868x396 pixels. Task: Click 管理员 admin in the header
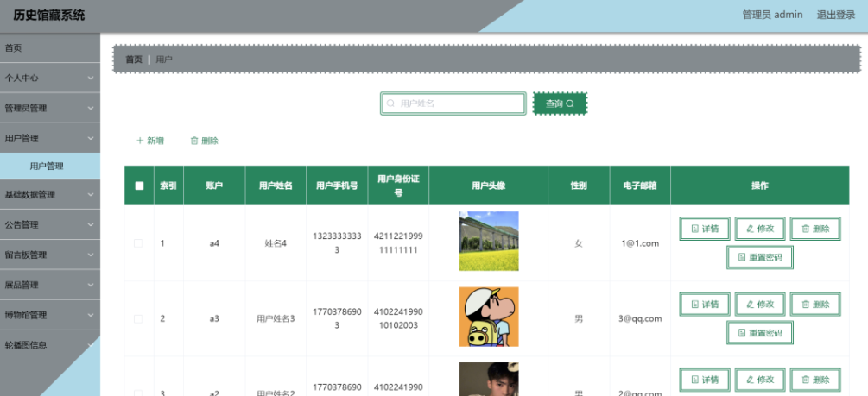[772, 15]
